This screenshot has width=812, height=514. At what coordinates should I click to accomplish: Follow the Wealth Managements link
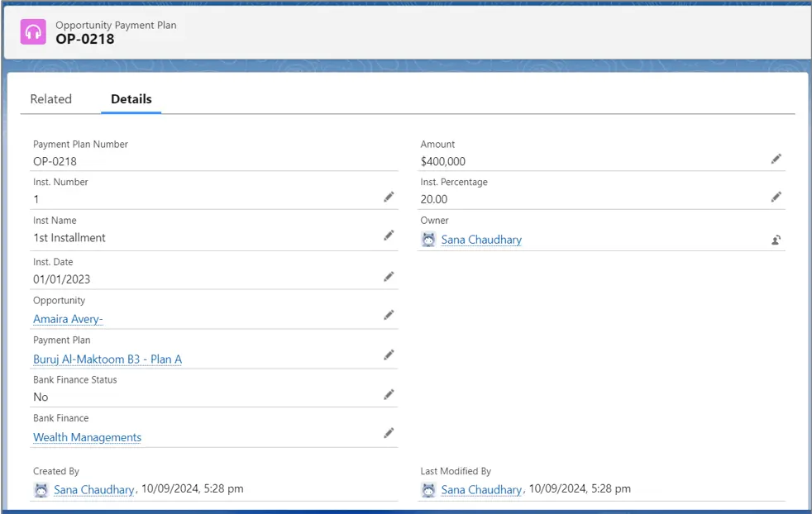click(87, 437)
